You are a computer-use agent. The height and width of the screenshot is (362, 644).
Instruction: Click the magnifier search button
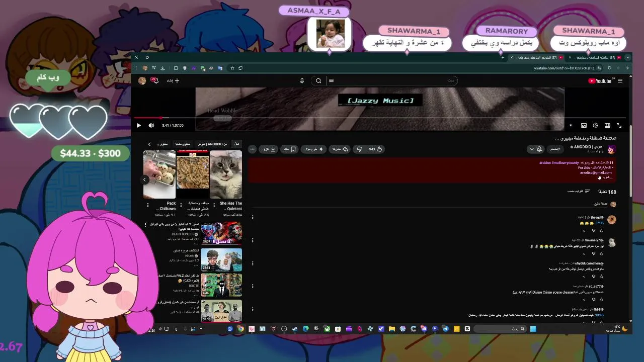(x=318, y=80)
